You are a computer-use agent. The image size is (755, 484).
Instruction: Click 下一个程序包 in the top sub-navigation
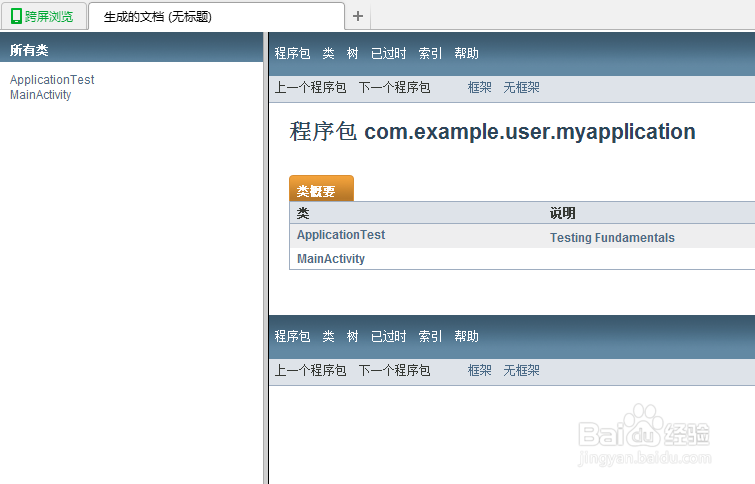[394, 88]
